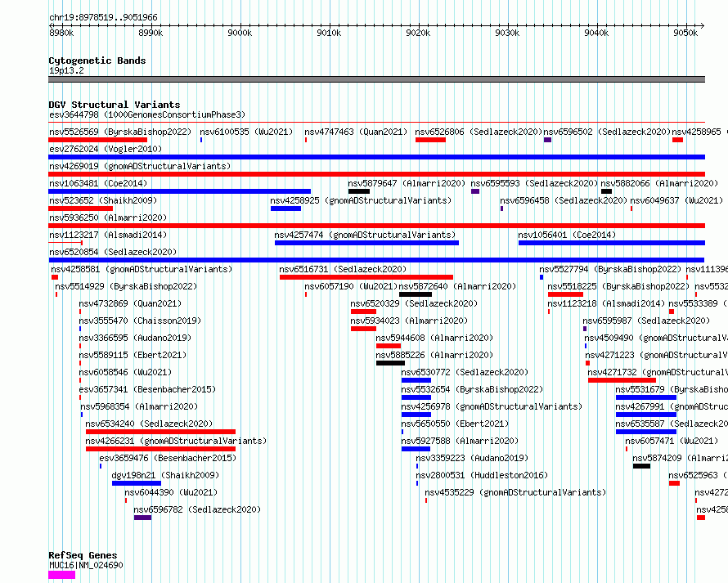Select nsv5872640 (Almarri2020) label
The width and height of the screenshot is (728, 583).
[x=457, y=286]
